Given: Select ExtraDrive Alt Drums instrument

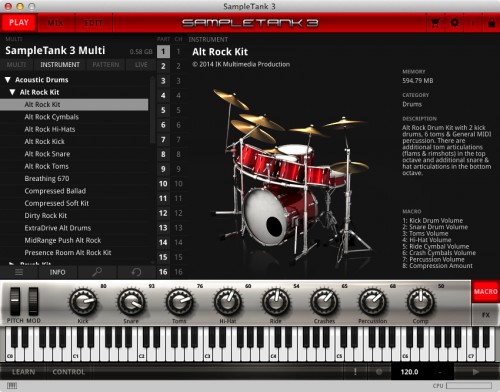Looking at the screenshot, I should 74,228.
